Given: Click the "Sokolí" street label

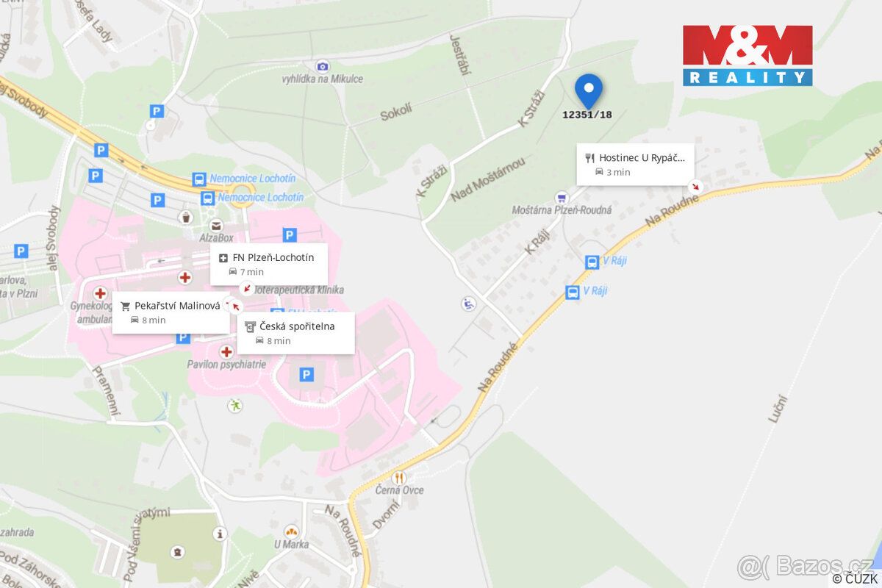Looking at the screenshot, I should [395, 114].
